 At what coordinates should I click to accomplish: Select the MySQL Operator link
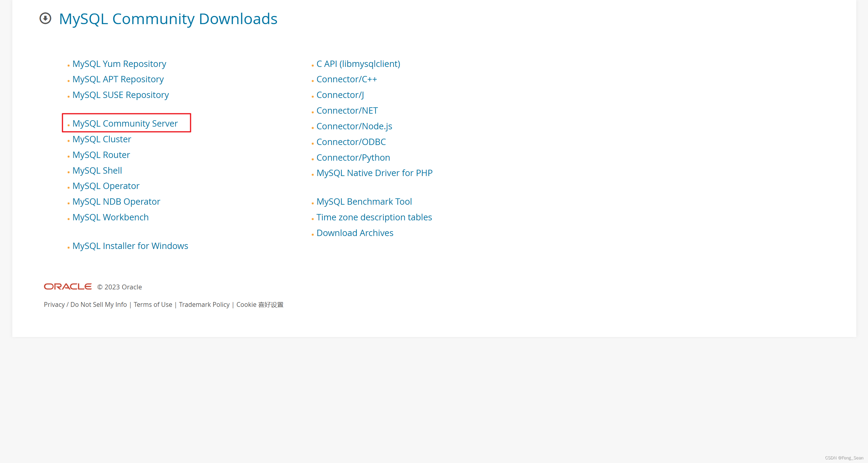coord(106,186)
